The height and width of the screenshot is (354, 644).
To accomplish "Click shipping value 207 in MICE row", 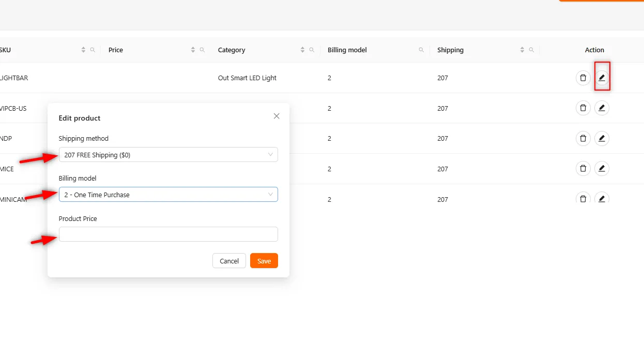I will pos(442,169).
